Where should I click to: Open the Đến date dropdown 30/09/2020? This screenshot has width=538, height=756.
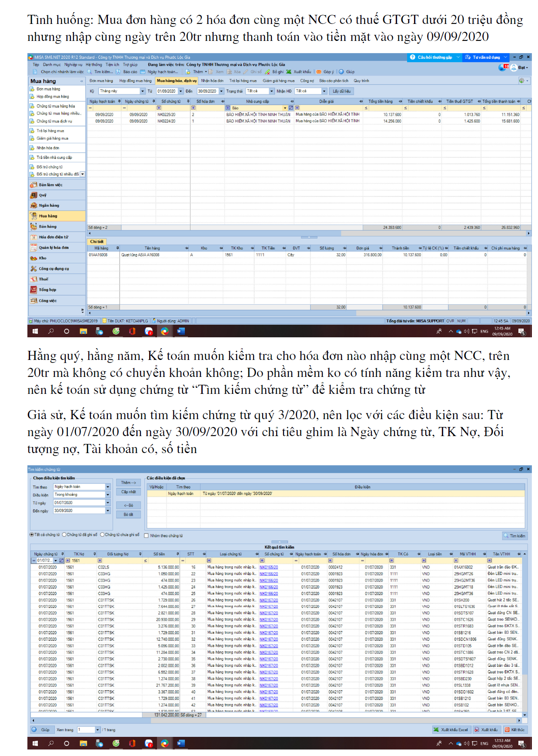click(221, 91)
